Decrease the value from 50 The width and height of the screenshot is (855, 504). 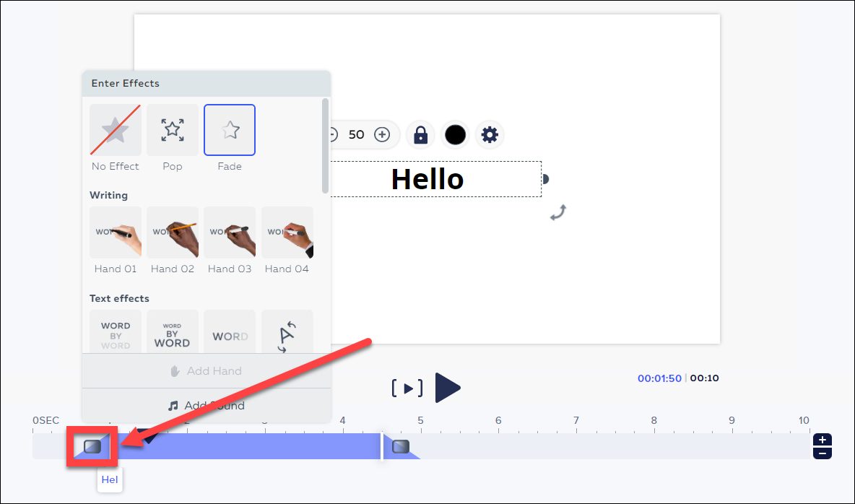[x=332, y=134]
